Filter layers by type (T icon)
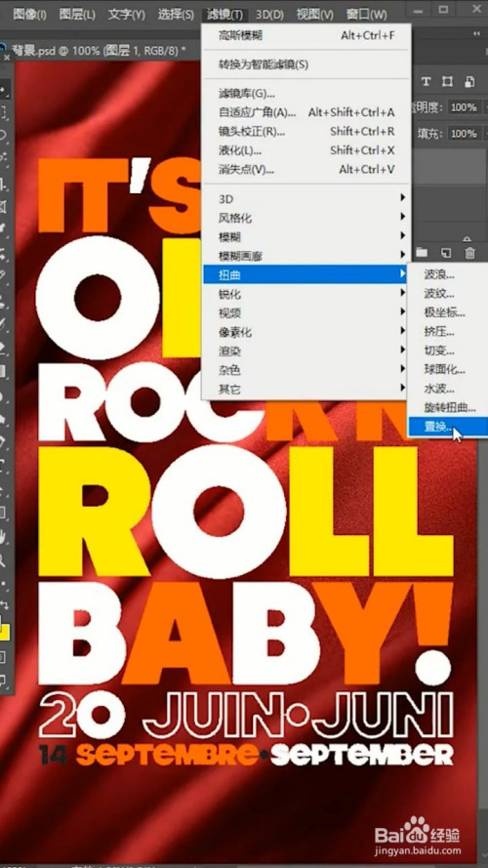This screenshot has width=488, height=868. pos(426,82)
